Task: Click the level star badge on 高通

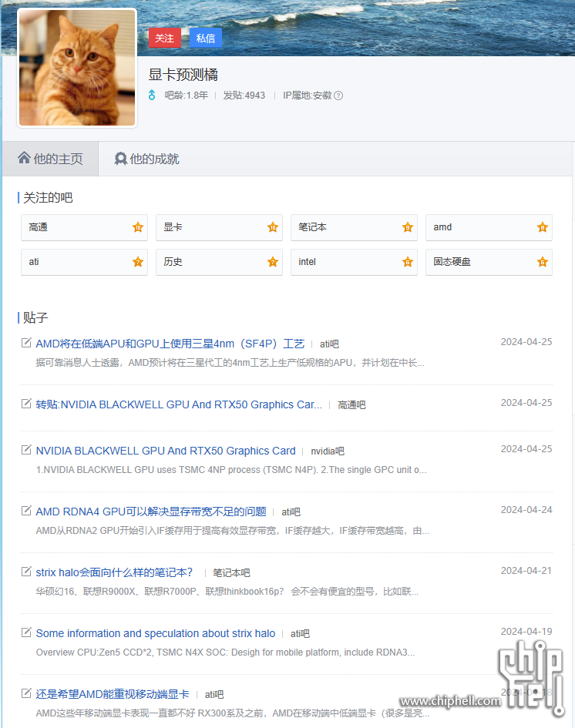Action: (138, 227)
